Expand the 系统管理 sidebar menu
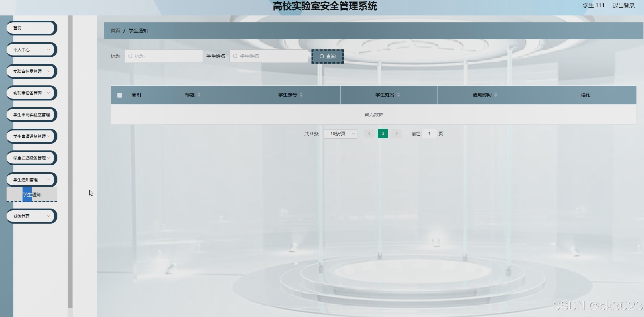Image resolution: width=644 pixels, height=317 pixels. pos(31,216)
